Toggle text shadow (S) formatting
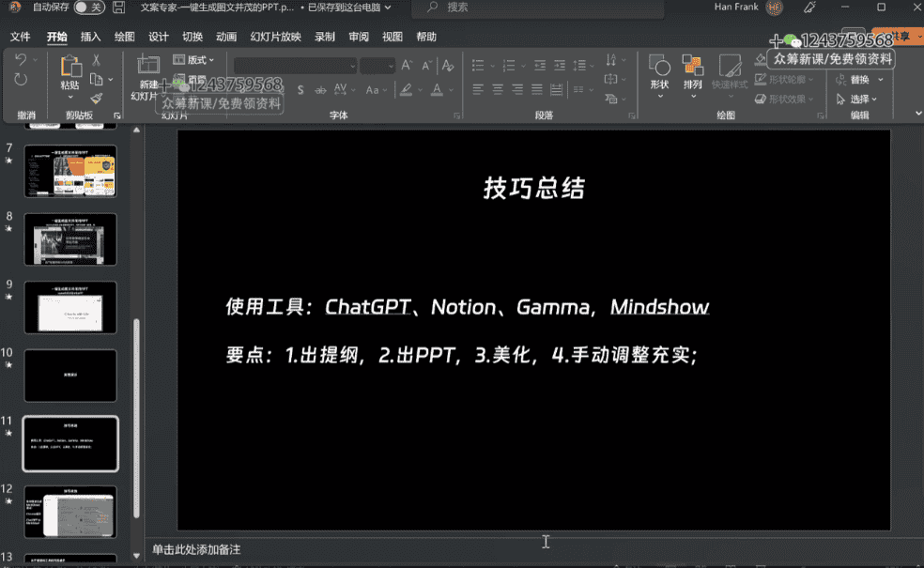 point(300,90)
